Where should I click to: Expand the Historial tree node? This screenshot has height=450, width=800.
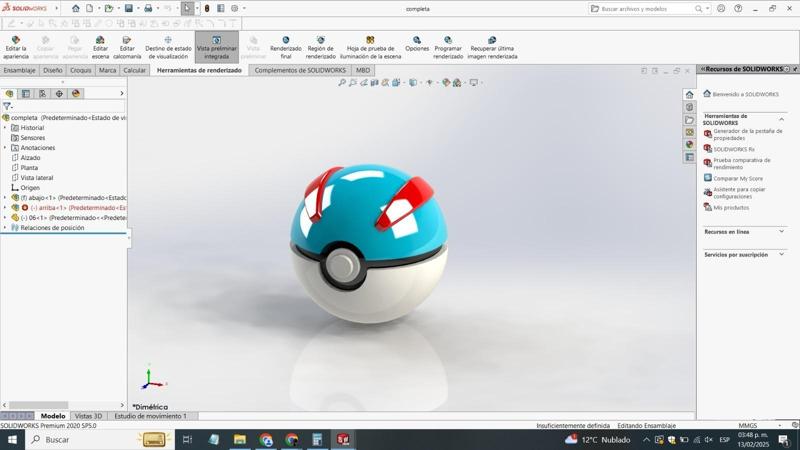pos(5,128)
